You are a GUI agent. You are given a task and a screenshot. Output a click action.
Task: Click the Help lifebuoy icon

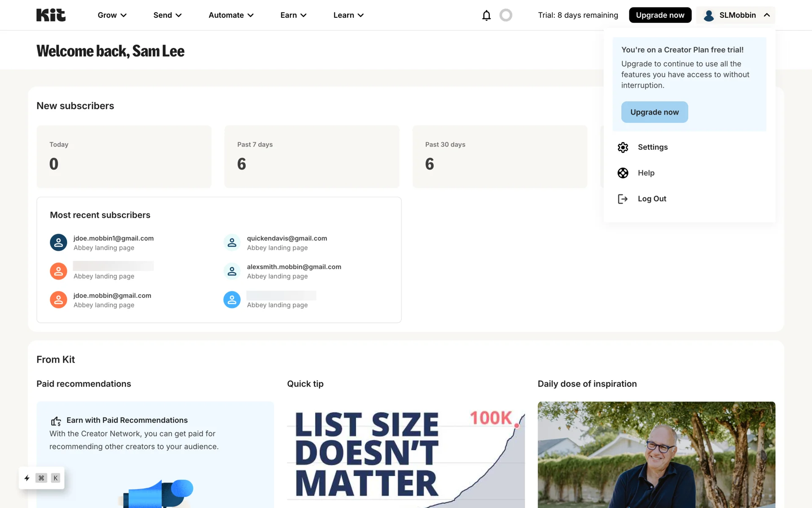[623, 173]
